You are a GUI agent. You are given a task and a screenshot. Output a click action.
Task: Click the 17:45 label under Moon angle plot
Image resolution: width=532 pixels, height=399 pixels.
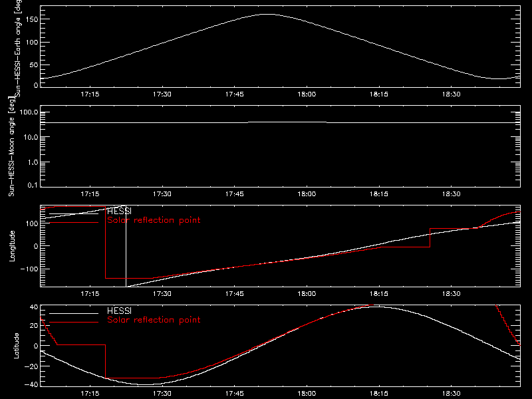[235, 194]
